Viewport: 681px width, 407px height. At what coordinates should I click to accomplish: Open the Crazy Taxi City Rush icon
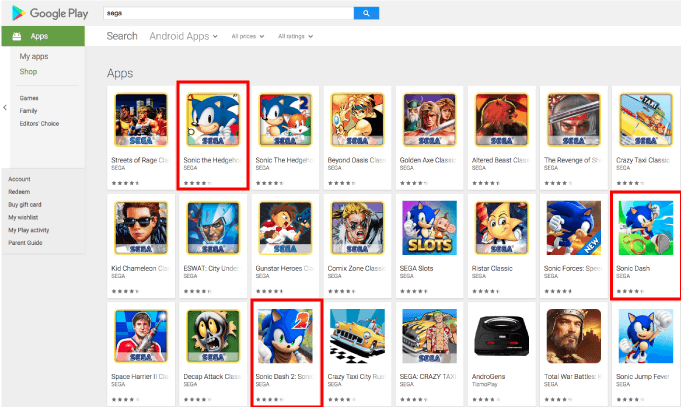[x=357, y=336]
